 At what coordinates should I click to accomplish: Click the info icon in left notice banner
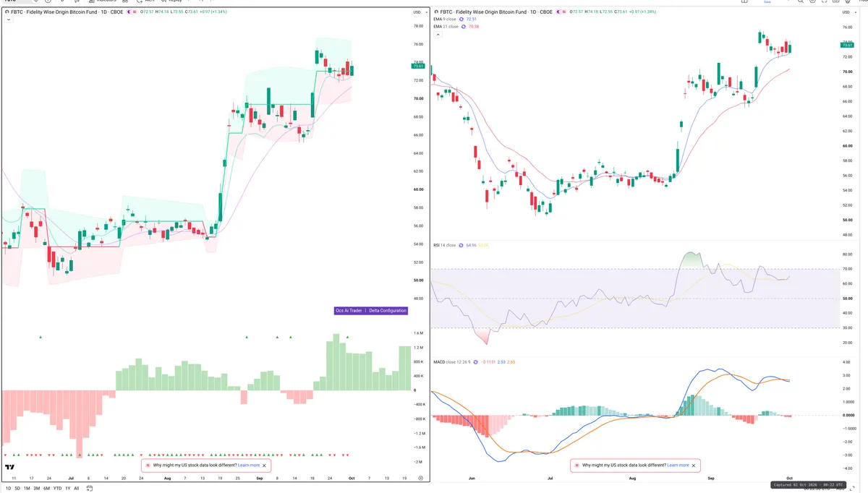tap(148, 466)
